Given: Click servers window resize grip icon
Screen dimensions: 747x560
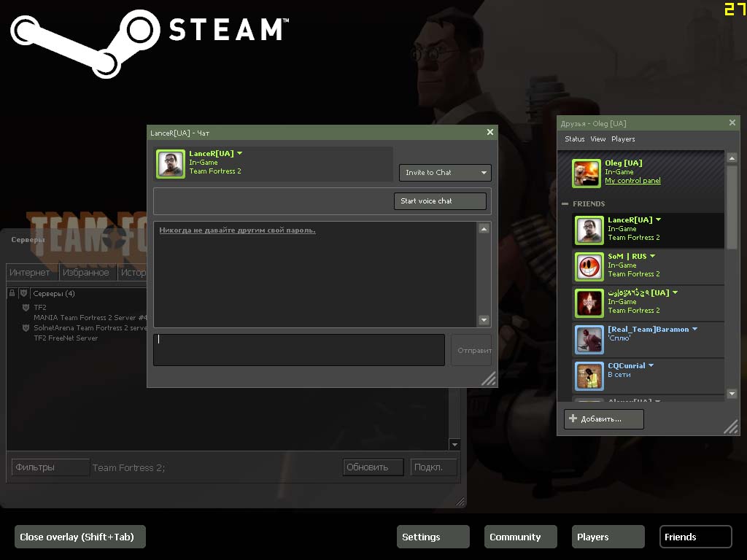Looking at the screenshot, I should [460, 501].
